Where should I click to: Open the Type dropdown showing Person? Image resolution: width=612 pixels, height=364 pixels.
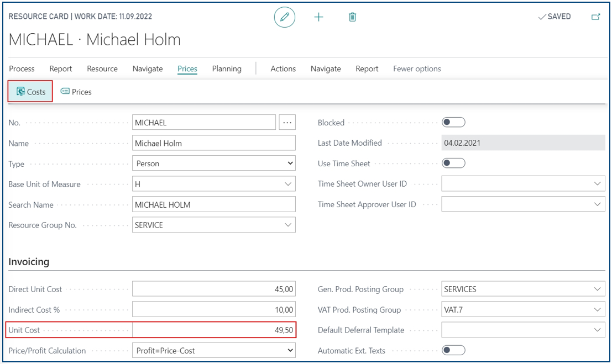pos(214,163)
